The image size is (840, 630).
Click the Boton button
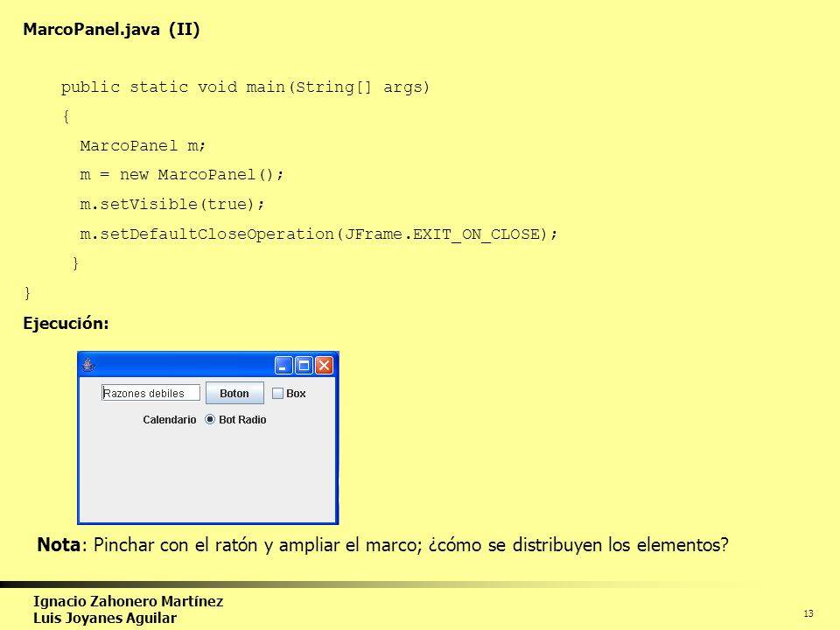point(234,393)
